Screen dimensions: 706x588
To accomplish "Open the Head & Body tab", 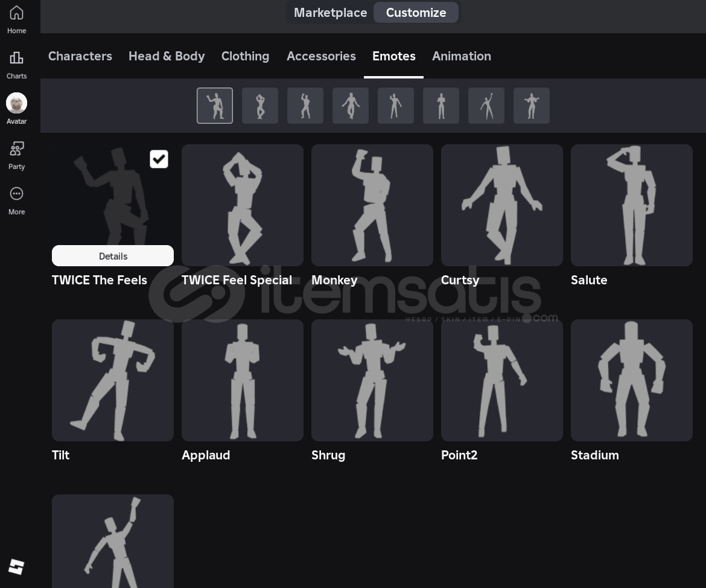I will tap(167, 56).
